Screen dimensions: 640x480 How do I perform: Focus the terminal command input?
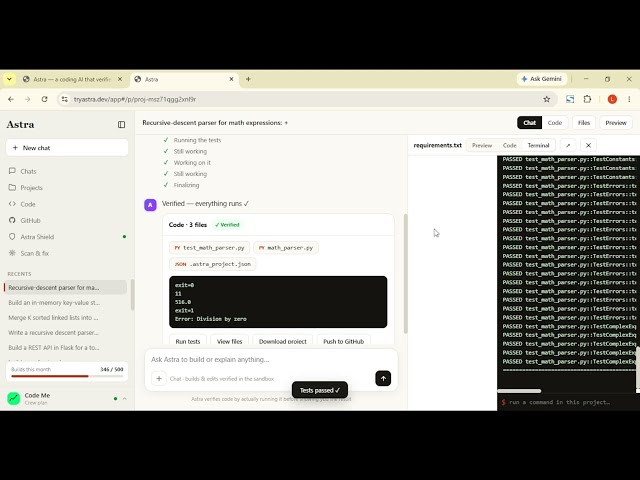coord(568,402)
